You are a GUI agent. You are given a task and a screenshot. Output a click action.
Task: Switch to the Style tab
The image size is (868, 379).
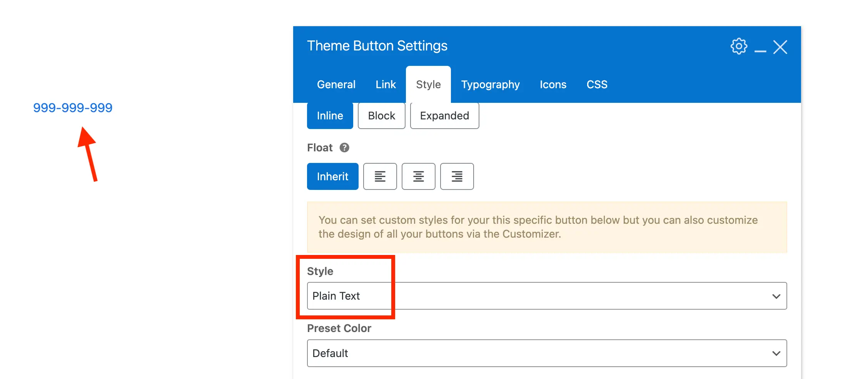429,84
